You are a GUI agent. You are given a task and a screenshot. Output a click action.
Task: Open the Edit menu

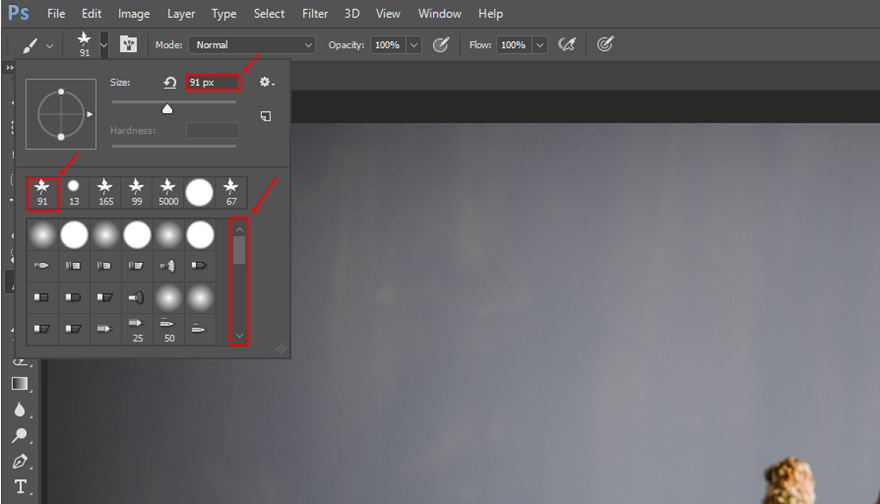[91, 13]
